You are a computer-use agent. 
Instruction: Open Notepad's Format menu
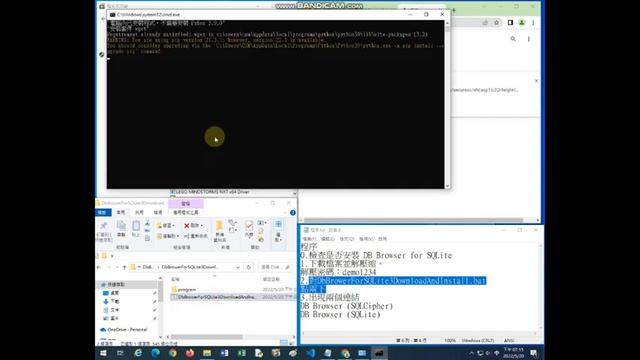(x=347, y=239)
